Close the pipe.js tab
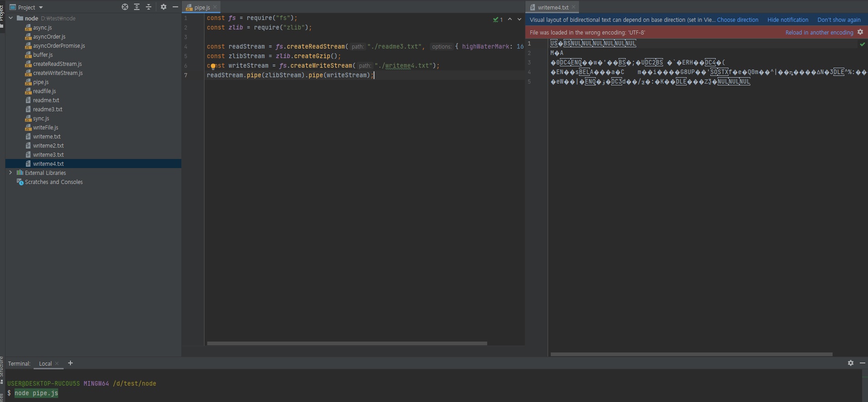Viewport: 868px width, 402px height. point(215,7)
